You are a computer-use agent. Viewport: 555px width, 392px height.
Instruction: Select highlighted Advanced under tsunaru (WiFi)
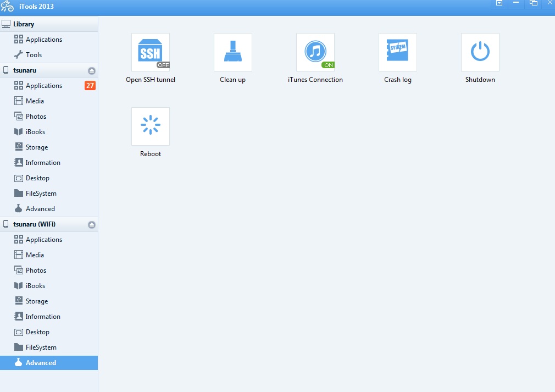point(49,363)
